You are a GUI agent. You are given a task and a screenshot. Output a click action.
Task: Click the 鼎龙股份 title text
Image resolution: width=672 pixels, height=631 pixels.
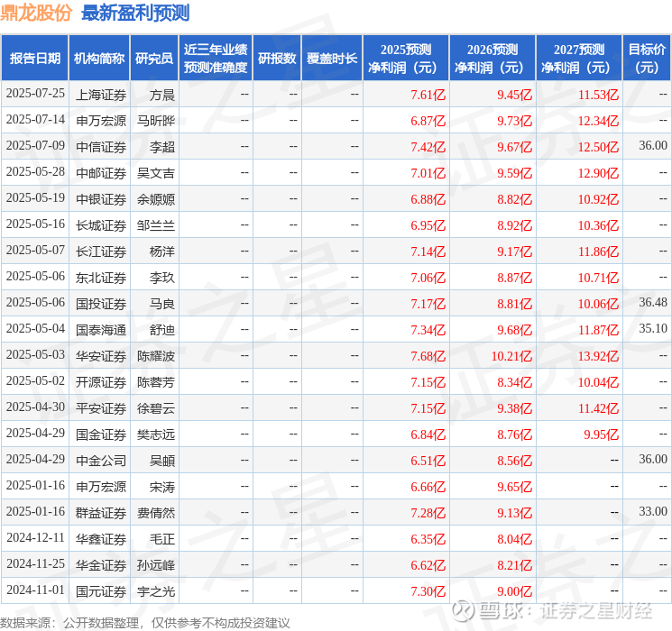pos(35,13)
